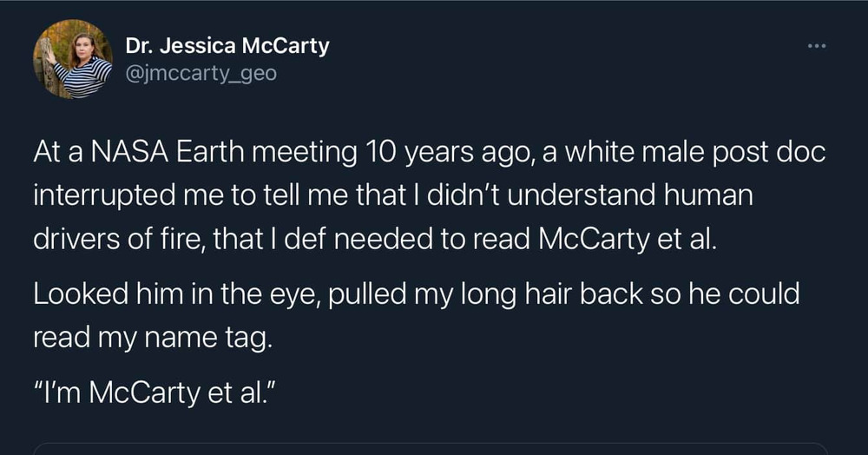The image size is (868, 455).
Task: Click the "Looked him in the eye" paragraph
Action: [417, 315]
